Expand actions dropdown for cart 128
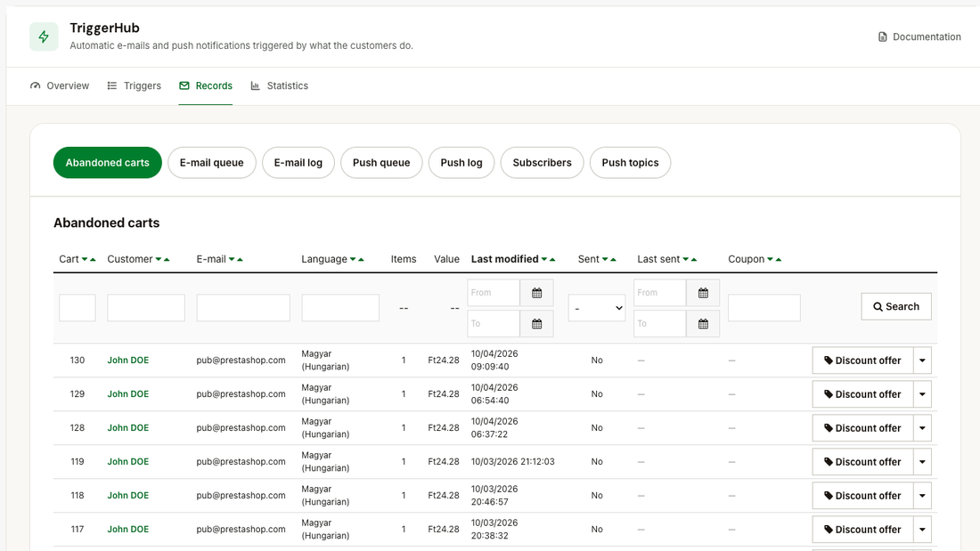The image size is (980, 551). [922, 428]
